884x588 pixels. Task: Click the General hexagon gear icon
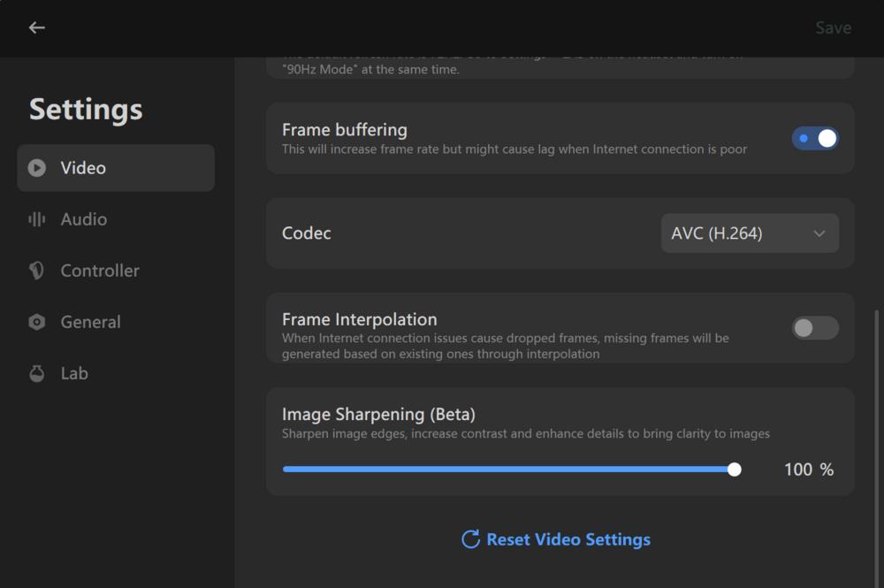[37, 322]
